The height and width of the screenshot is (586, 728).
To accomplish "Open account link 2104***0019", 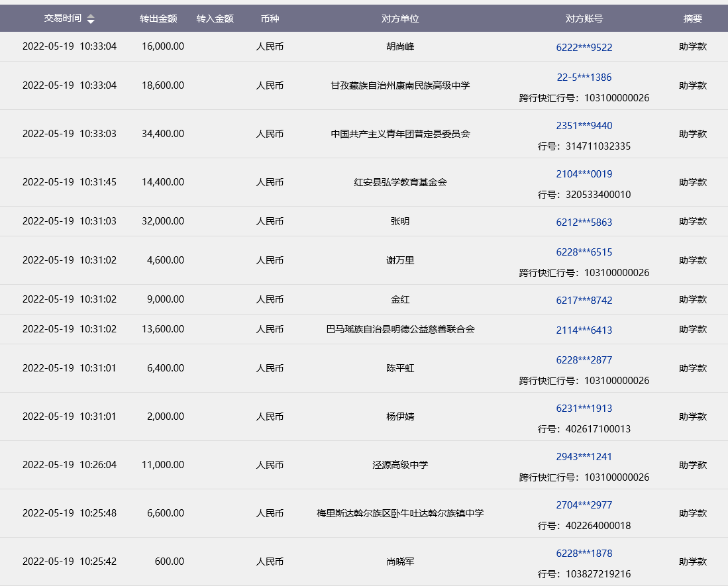I will pos(584,174).
